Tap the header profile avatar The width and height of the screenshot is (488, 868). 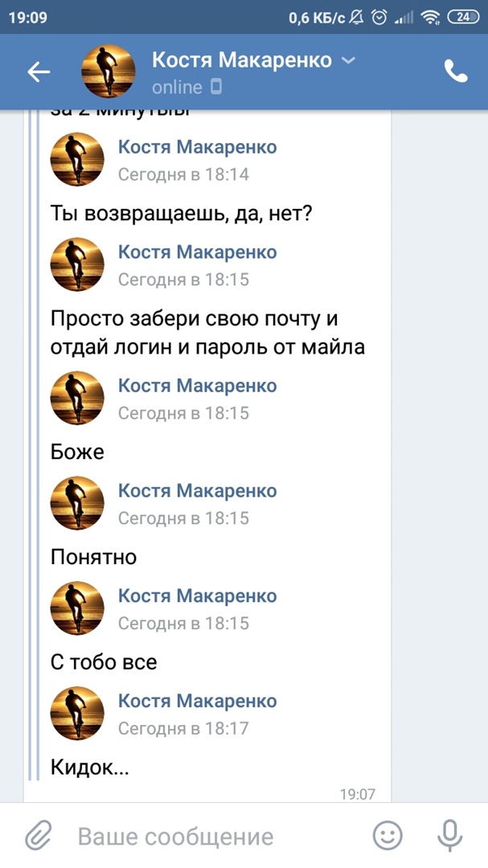[109, 72]
